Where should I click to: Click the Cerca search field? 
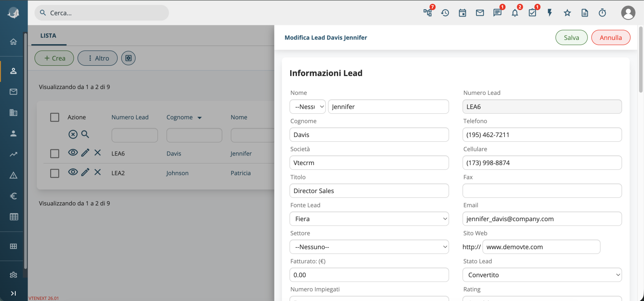pos(102,13)
